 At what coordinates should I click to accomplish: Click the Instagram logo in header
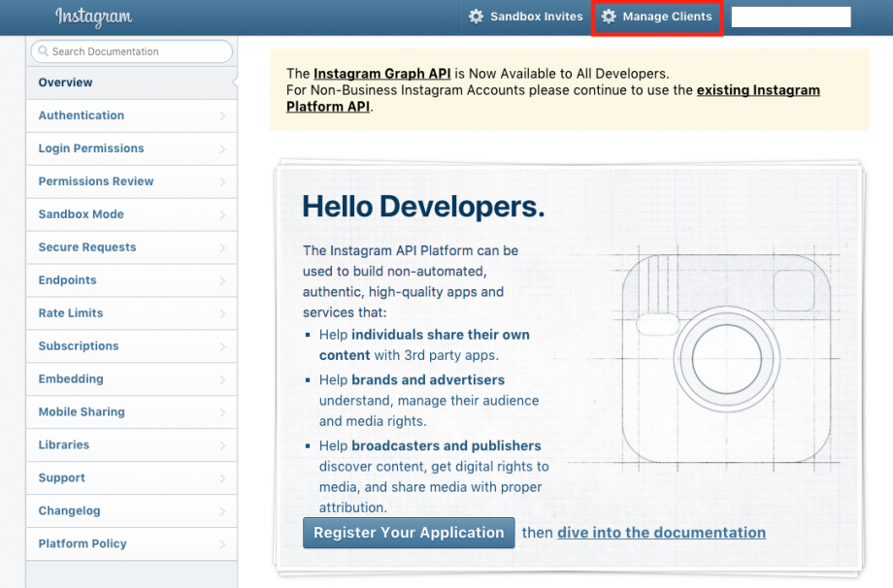click(x=93, y=17)
